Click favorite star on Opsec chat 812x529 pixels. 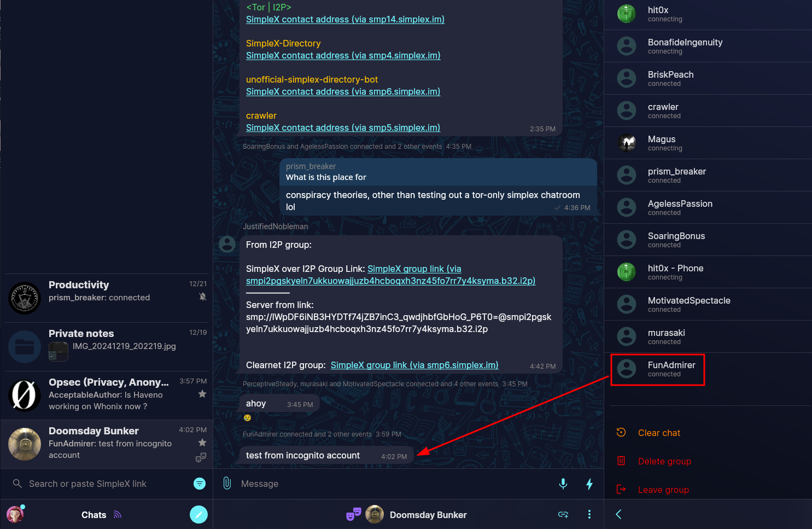202,394
